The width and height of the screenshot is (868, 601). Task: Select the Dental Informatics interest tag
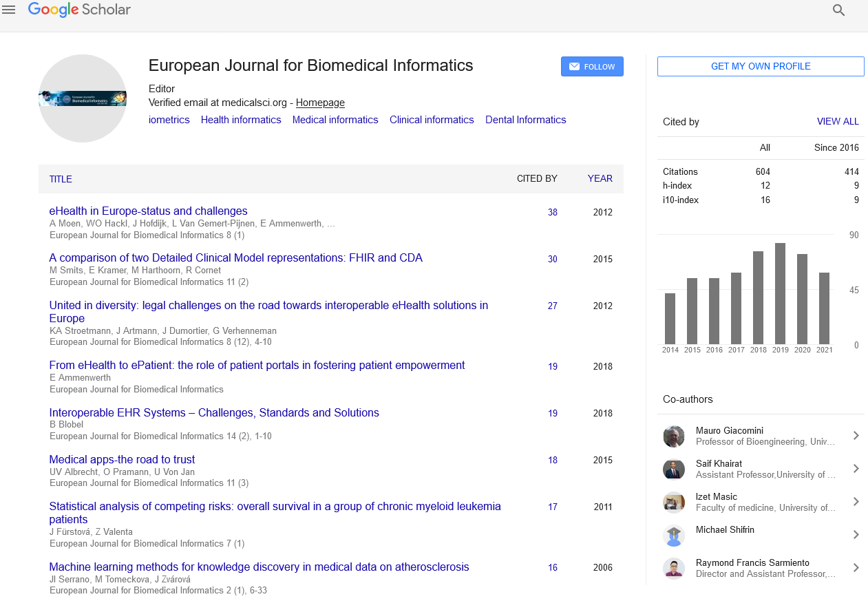pos(526,120)
